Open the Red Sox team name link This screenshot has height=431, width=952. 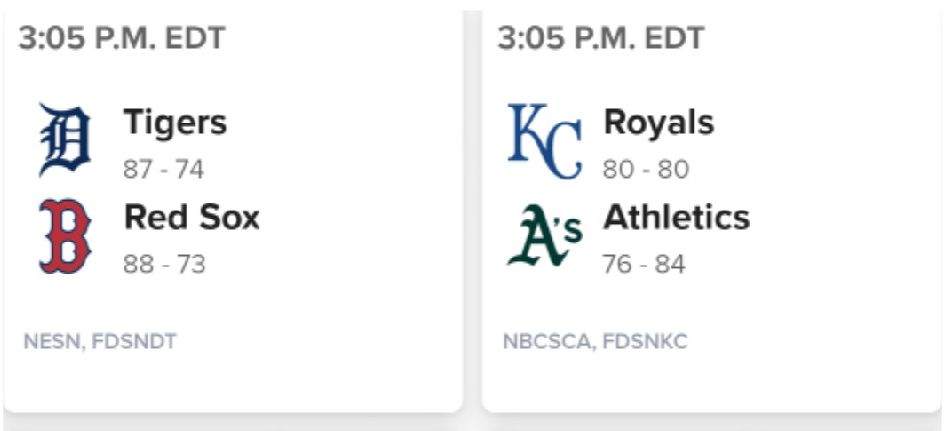pyautogui.click(x=191, y=217)
